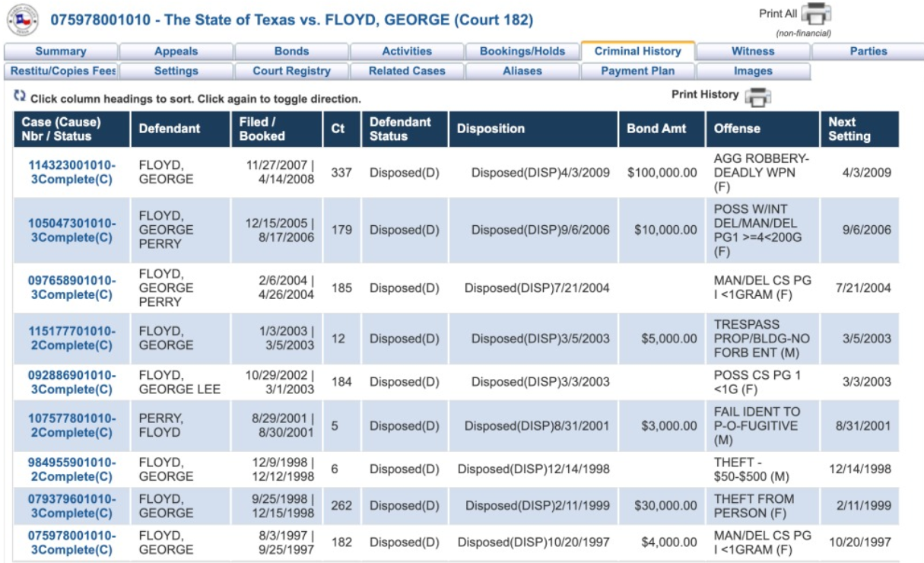Click defendant name FLOYD, GEORGE LEE
924x563 pixels.
coord(179,383)
